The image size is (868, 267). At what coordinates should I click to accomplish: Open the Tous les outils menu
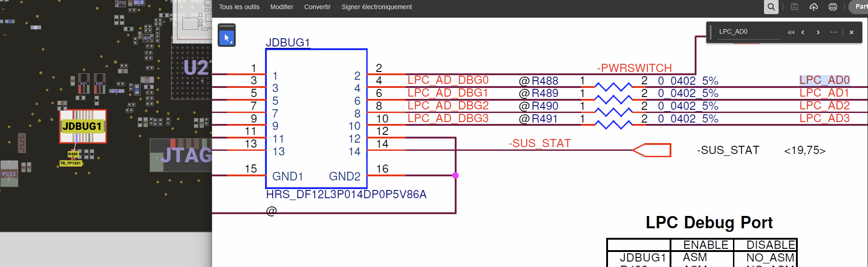pos(239,7)
